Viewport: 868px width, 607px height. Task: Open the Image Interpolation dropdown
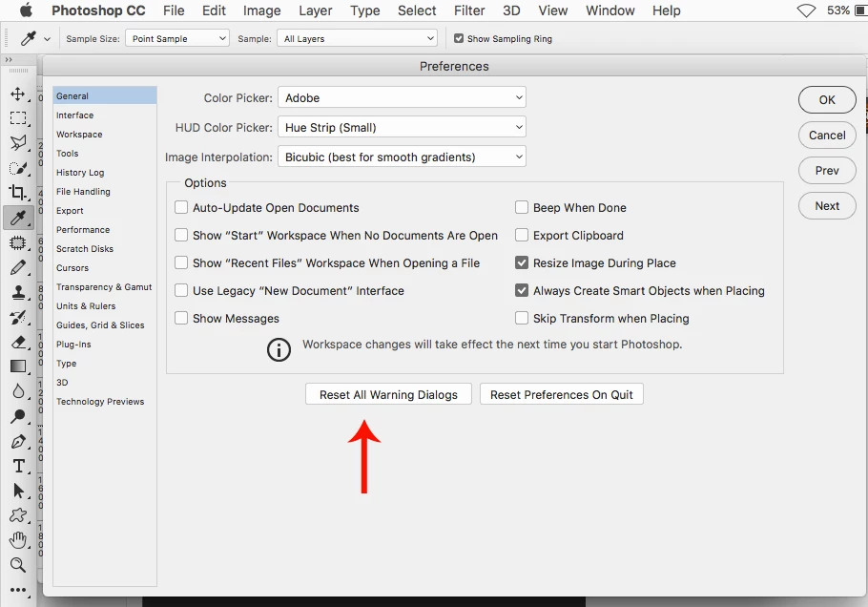point(402,157)
